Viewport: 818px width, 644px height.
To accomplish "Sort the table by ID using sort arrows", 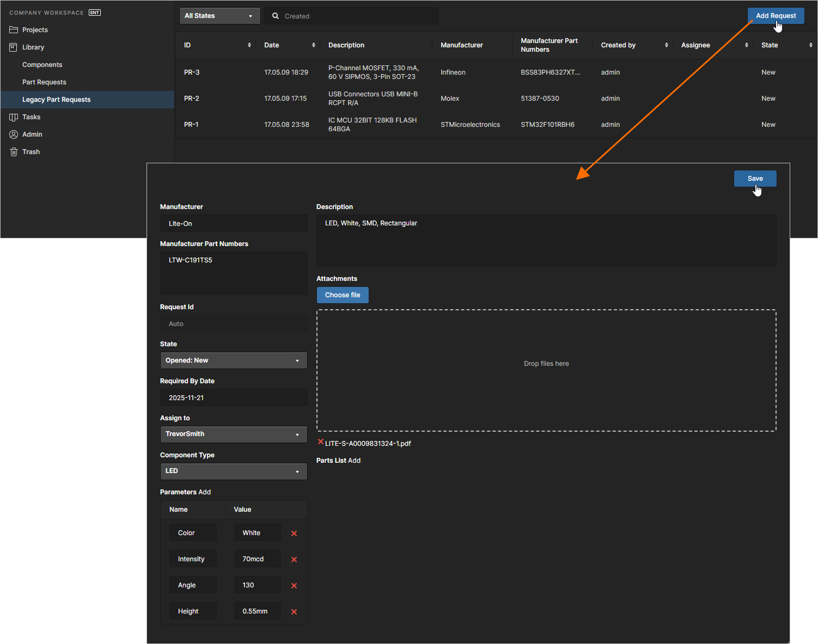I will [249, 45].
